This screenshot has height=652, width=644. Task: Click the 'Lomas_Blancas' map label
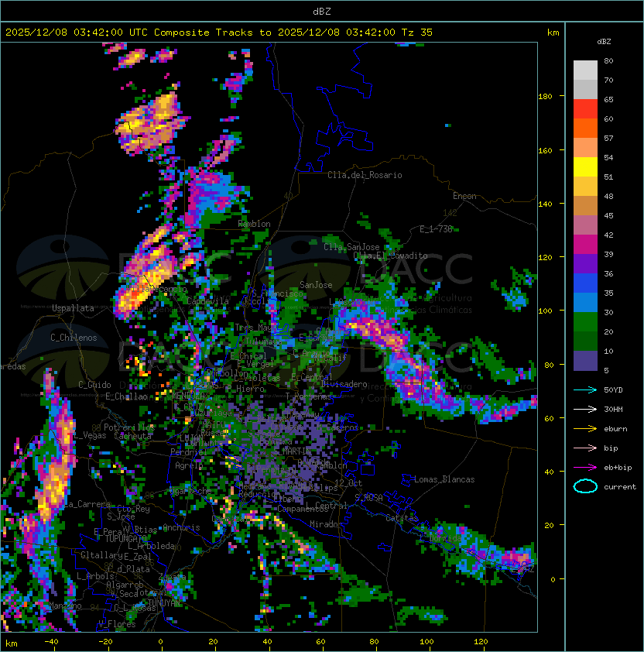444,479
